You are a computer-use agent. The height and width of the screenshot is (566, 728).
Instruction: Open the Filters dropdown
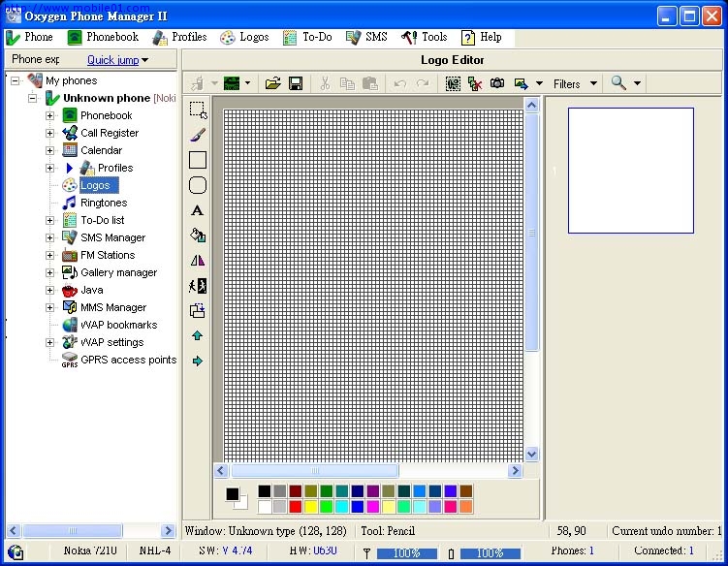575,84
